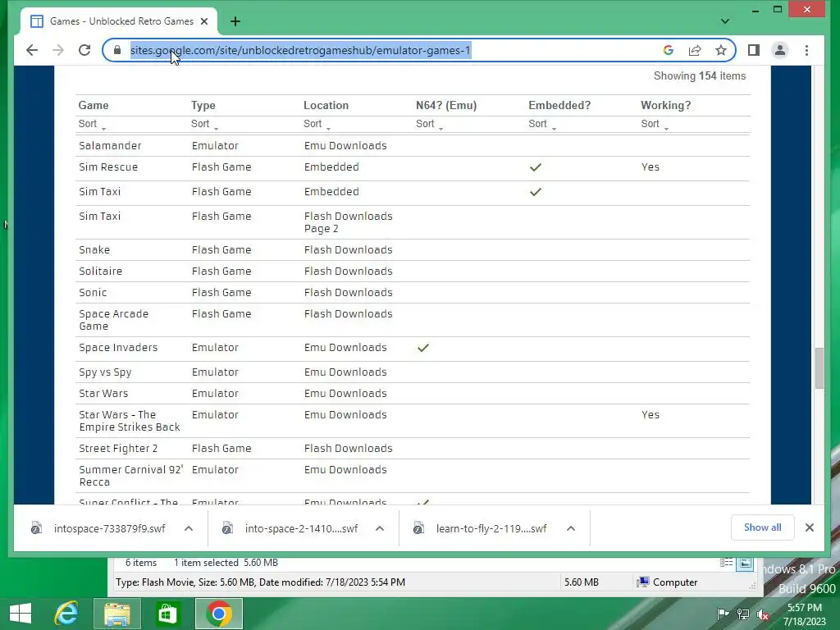
Task: Click the muted volume tray icon
Action: (x=763, y=614)
